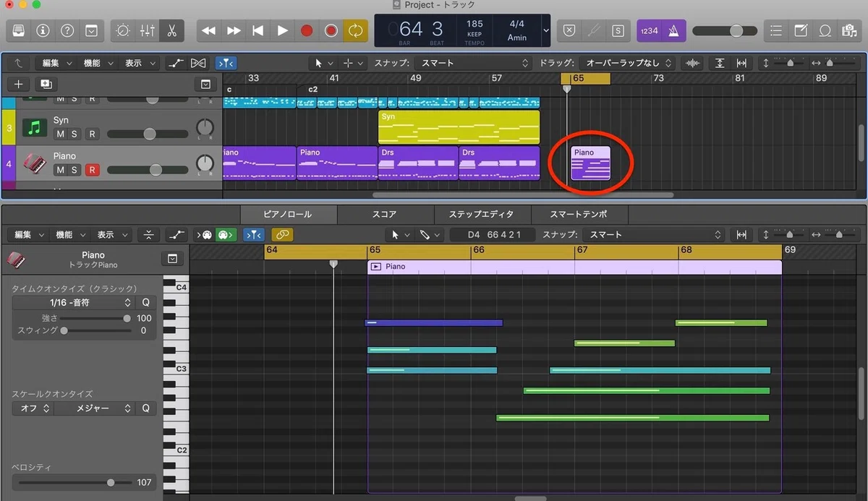Open tracks area スナップ dropdown
This screenshot has height=501, width=868.
coord(474,63)
